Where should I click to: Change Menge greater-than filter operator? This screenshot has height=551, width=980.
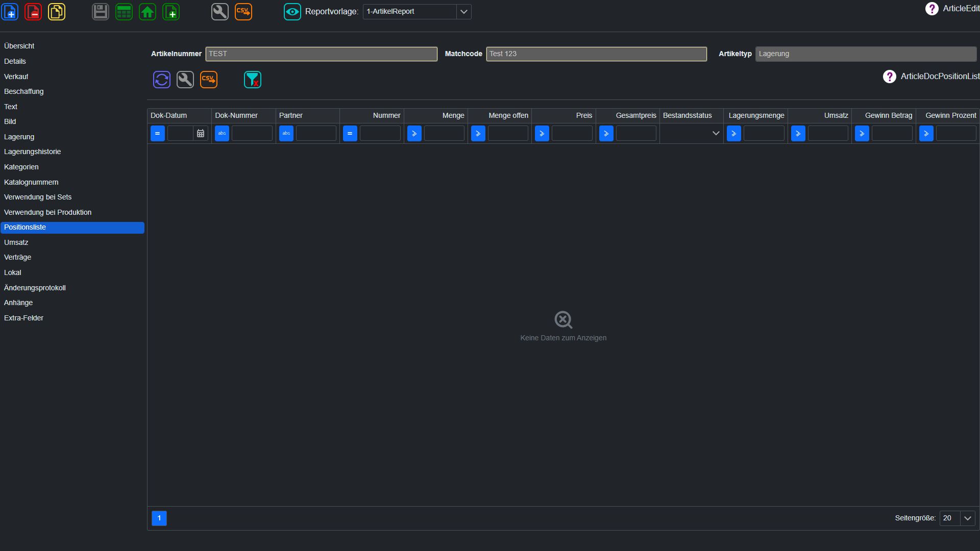[x=414, y=133]
